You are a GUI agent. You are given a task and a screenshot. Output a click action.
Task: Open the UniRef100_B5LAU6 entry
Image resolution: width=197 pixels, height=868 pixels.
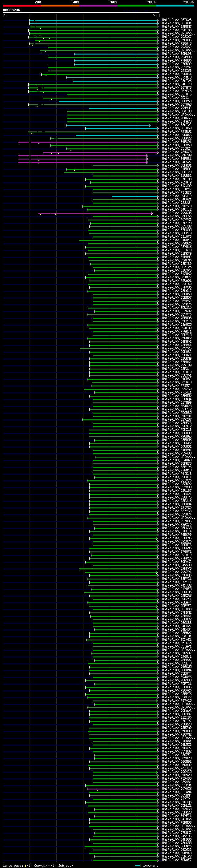click(176, 40)
